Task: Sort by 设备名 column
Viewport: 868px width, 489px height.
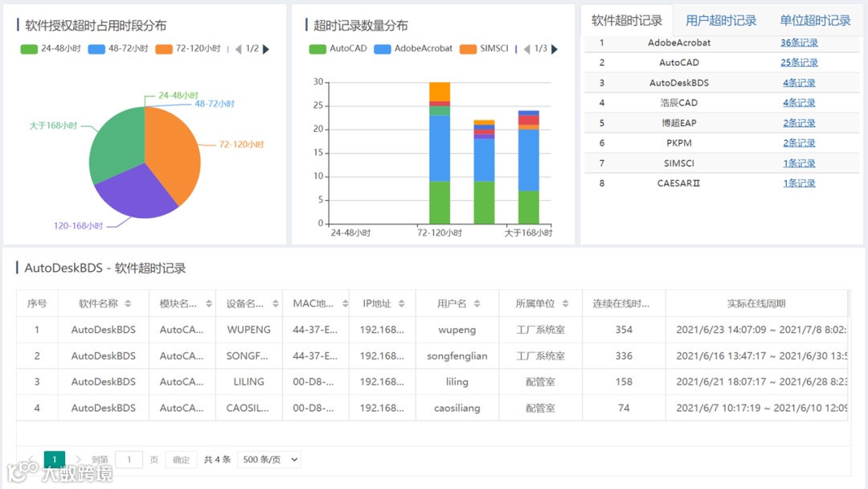Action: coord(275,303)
